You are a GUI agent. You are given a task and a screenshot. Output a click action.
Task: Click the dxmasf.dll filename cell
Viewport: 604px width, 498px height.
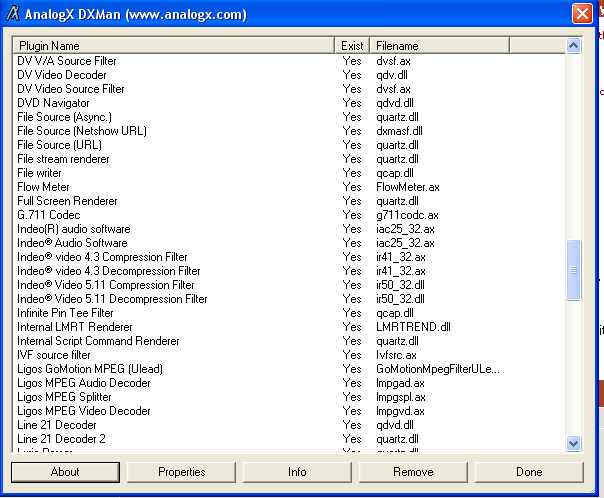click(x=399, y=131)
